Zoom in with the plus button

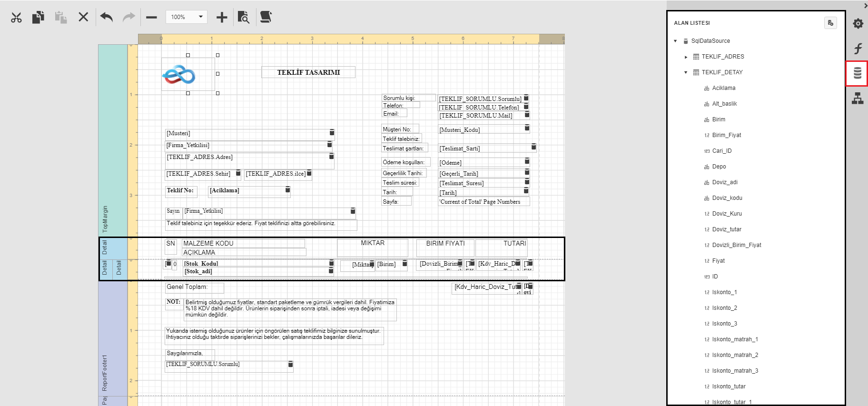click(x=222, y=18)
